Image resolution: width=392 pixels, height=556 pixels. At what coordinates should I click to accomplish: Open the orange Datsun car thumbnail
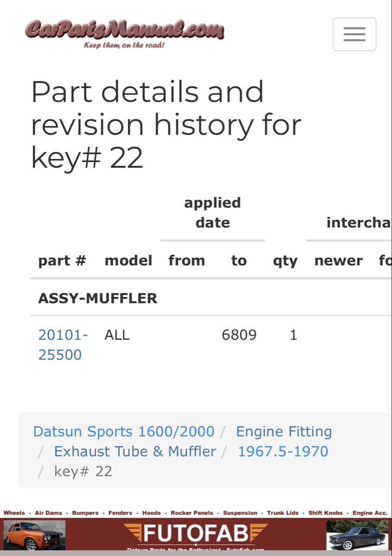(x=34, y=535)
